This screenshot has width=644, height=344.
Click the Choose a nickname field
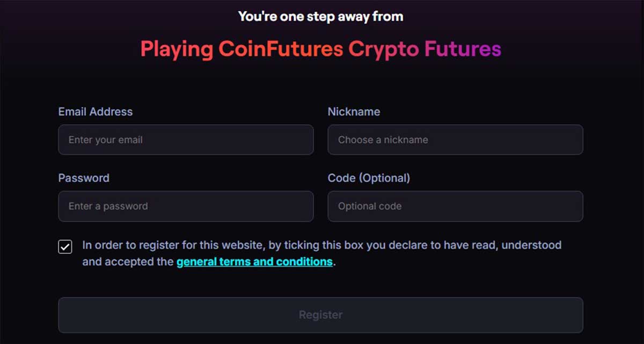coord(455,140)
